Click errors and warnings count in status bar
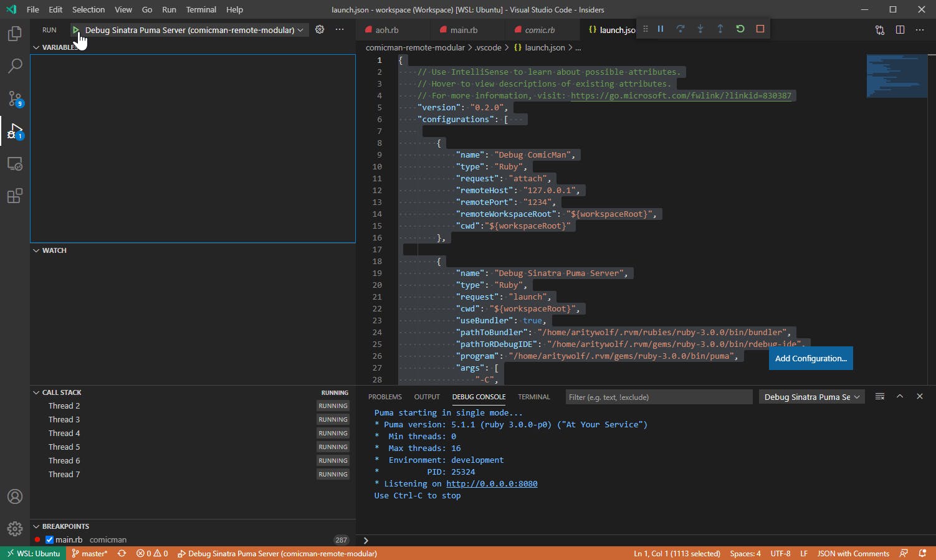 [152, 553]
